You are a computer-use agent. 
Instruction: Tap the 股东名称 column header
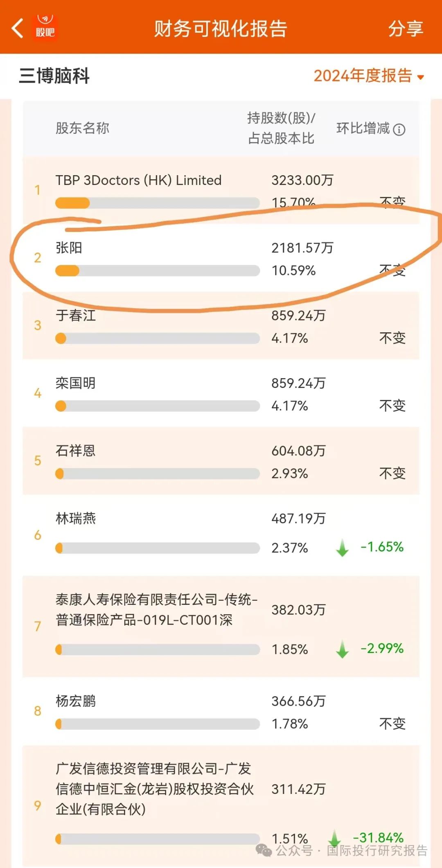82,128
